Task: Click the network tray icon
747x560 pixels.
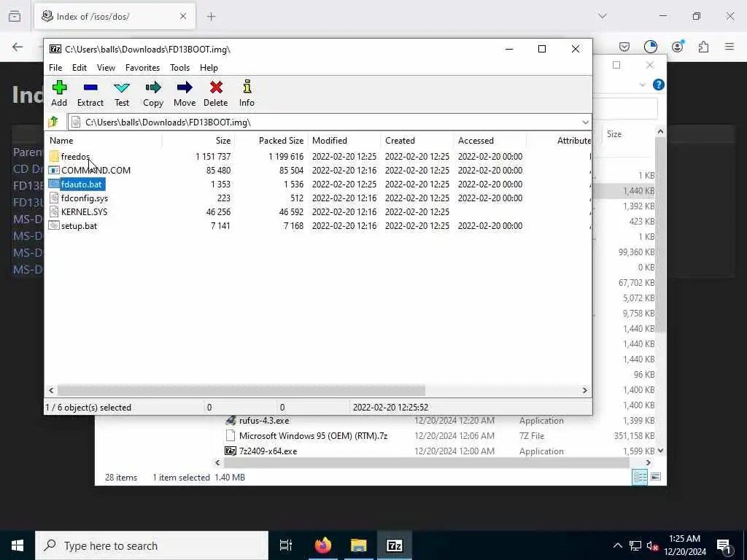Action: point(635,545)
